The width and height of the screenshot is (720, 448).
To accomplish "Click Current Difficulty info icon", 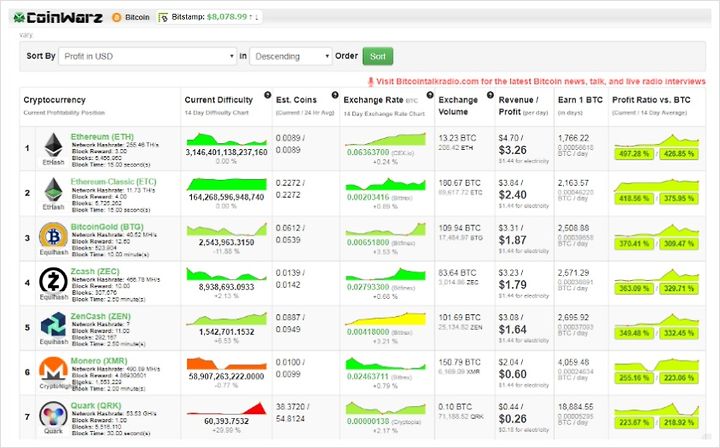I will point(268,95).
